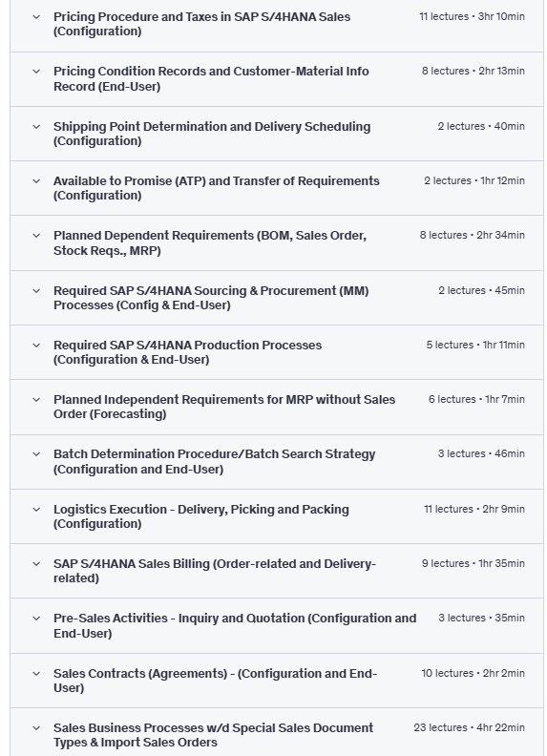547x756 pixels.
Task: Expand Batch Determination Procedure chevron
Action: click(36, 454)
